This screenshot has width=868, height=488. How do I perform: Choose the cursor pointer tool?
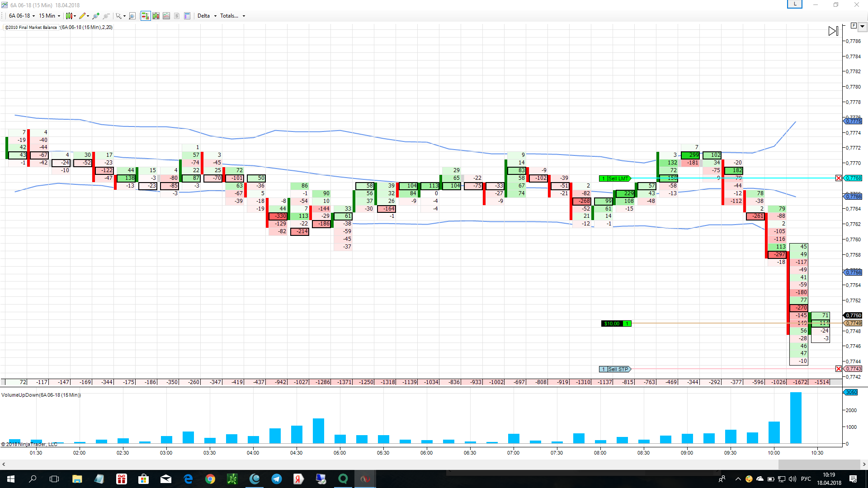click(120, 16)
